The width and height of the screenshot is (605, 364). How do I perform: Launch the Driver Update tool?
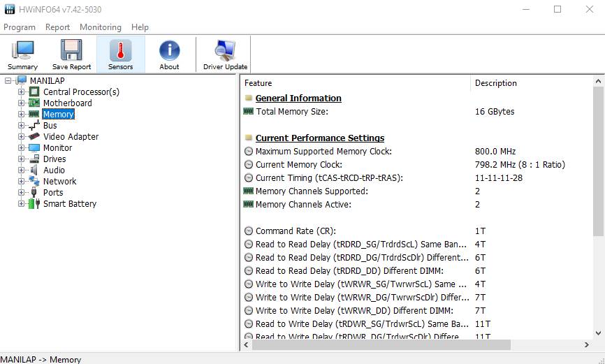click(226, 54)
